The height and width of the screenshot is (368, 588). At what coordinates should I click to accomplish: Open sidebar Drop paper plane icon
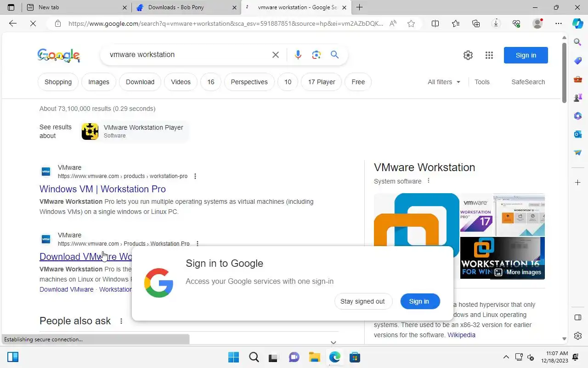point(578,153)
